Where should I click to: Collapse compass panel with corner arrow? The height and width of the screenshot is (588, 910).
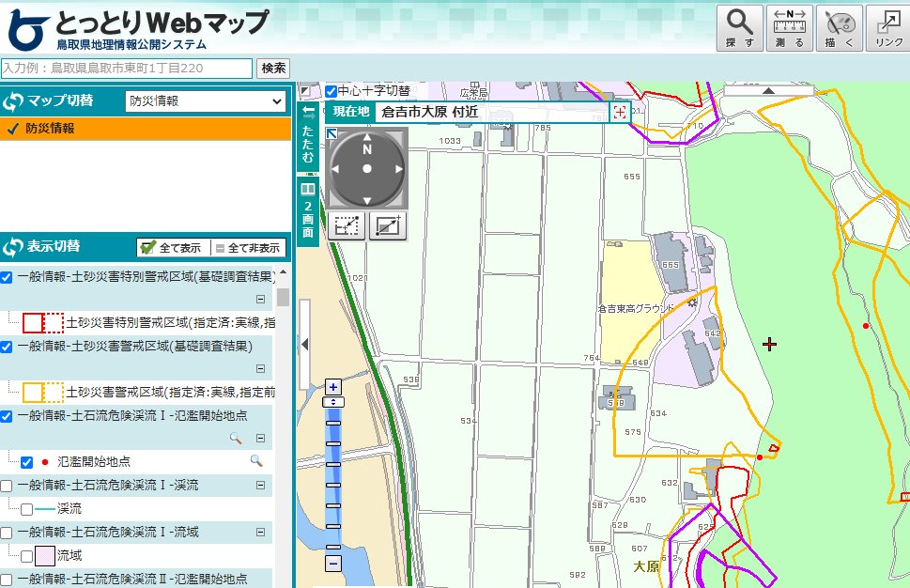(332, 133)
